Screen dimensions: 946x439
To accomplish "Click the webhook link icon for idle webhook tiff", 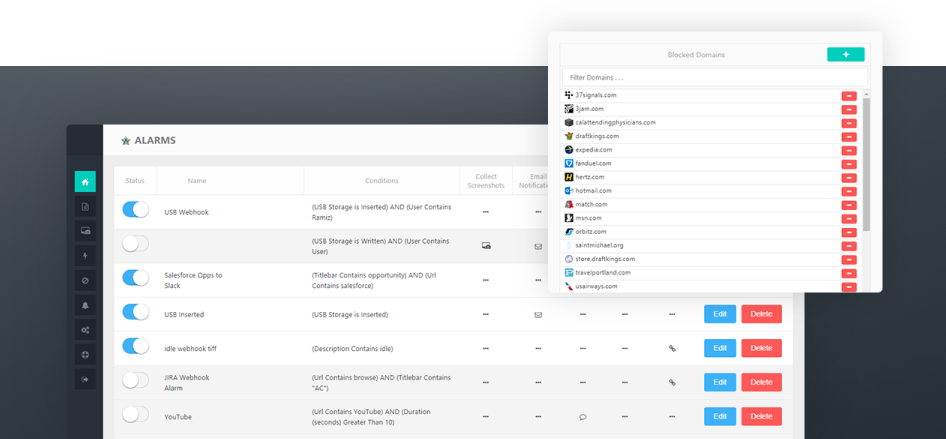I will pyautogui.click(x=672, y=348).
